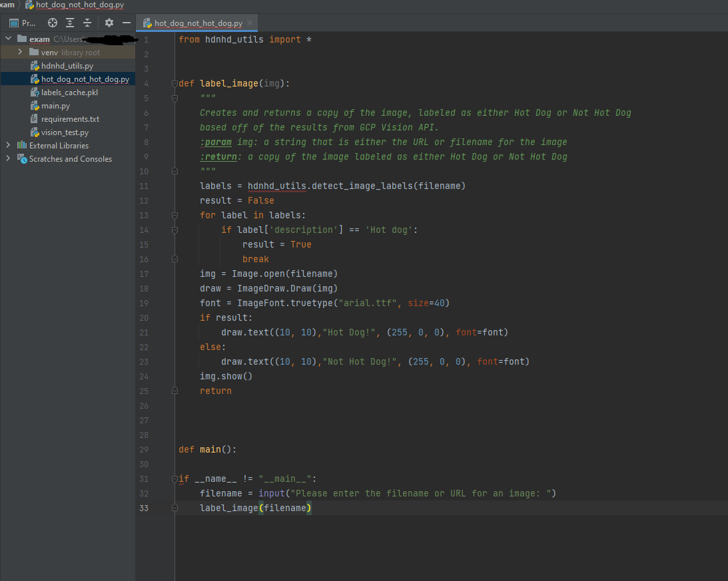The height and width of the screenshot is (581, 728).
Task: Hide the Project tool window with minus icon
Action: click(126, 23)
